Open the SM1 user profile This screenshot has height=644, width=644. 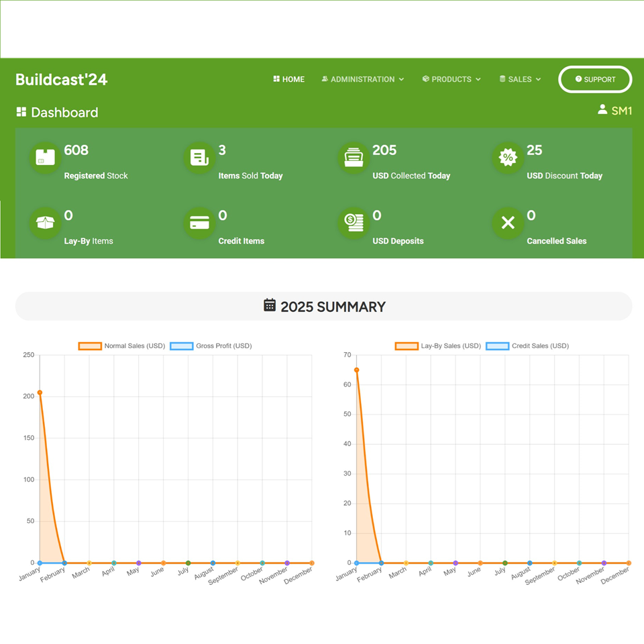click(x=615, y=111)
